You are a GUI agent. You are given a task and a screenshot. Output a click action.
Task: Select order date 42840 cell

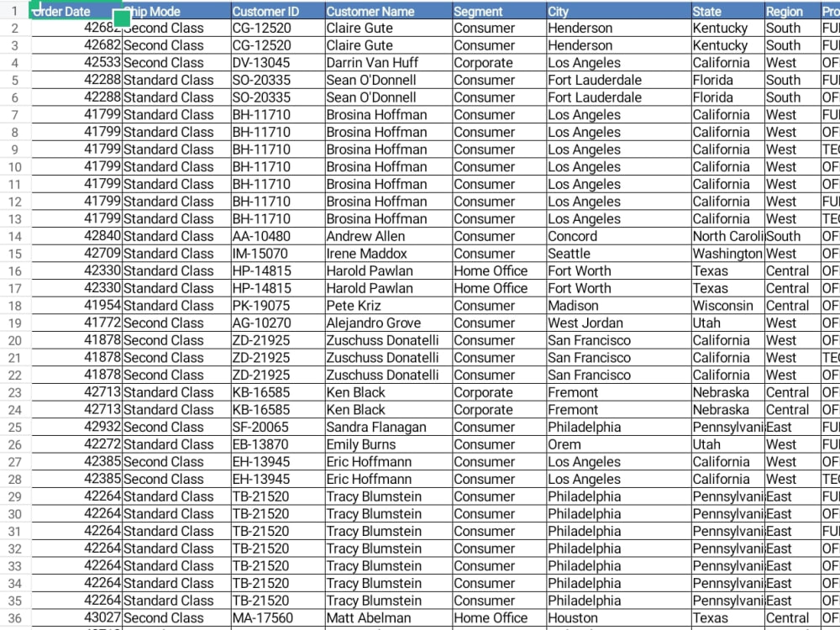(76, 236)
